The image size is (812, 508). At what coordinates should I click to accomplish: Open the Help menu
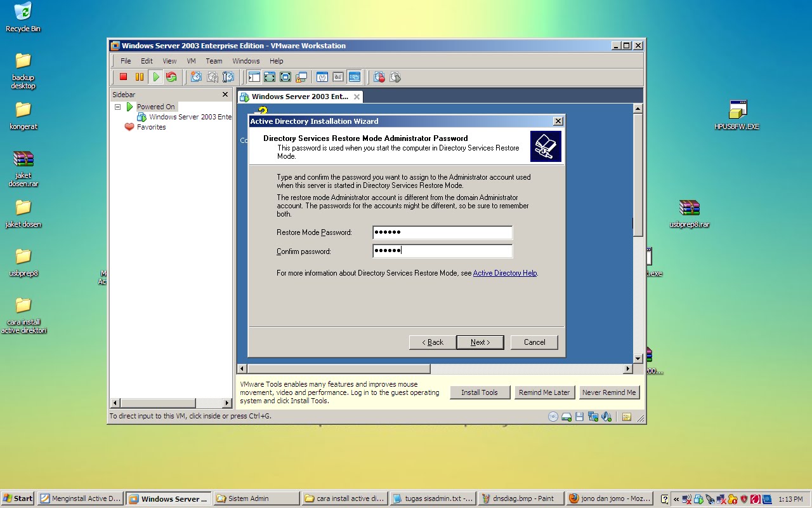tap(276, 61)
